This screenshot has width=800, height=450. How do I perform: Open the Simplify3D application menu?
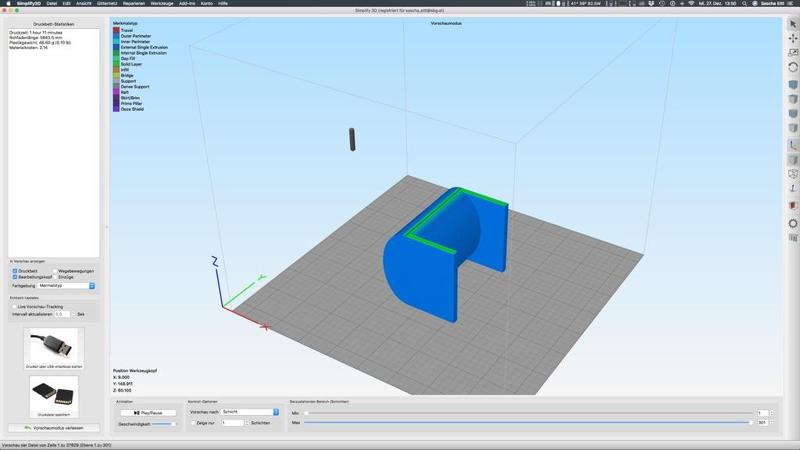coord(28,3)
